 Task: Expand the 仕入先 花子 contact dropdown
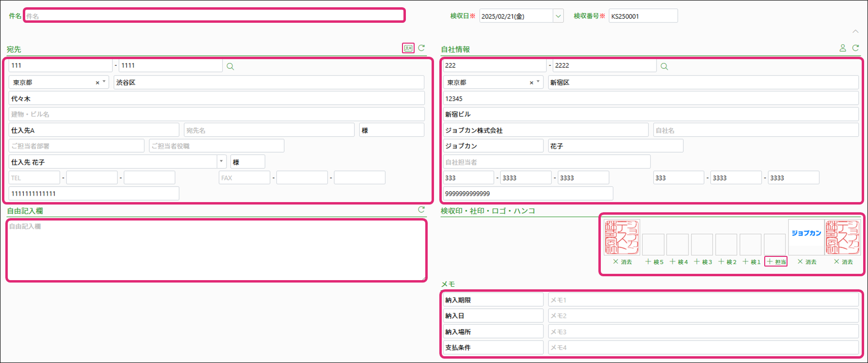point(221,161)
